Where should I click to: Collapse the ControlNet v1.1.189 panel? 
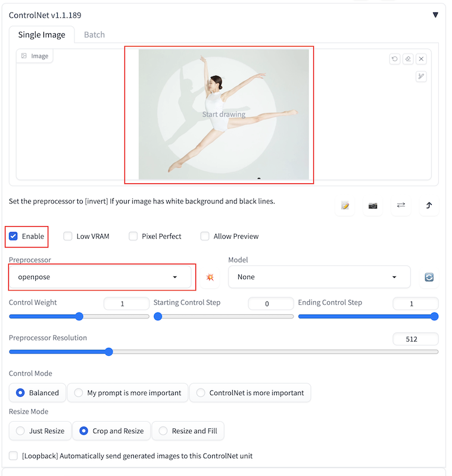435,15
